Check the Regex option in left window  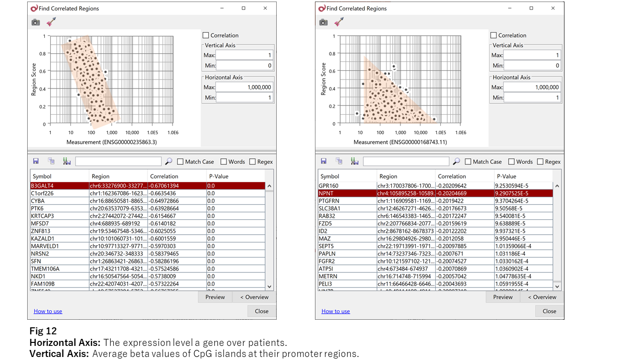253,162
